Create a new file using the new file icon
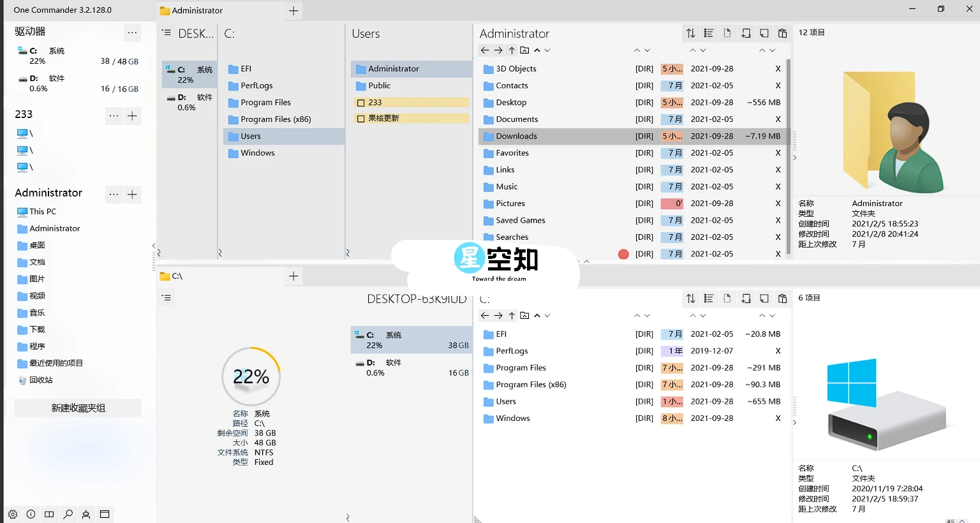Viewport: 980px width, 523px height. click(727, 33)
